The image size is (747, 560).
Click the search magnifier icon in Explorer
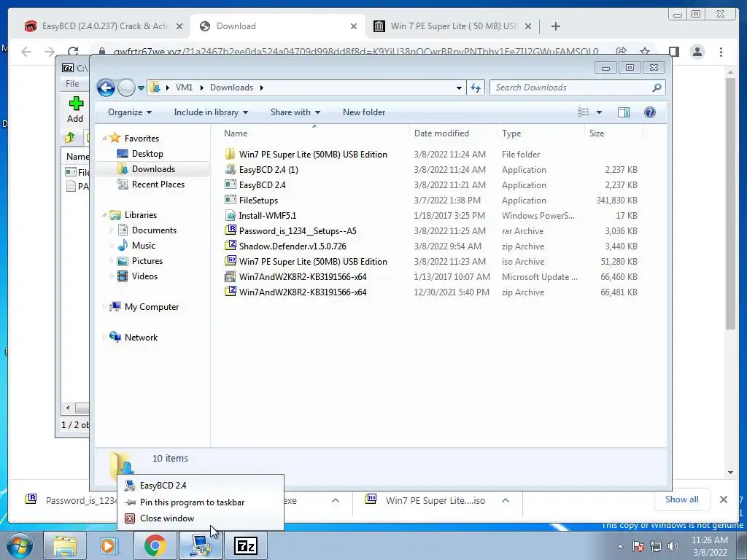[x=657, y=87]
